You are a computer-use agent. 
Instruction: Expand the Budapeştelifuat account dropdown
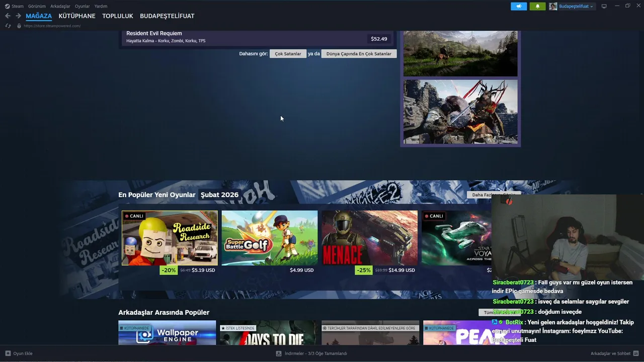(576, 6)
